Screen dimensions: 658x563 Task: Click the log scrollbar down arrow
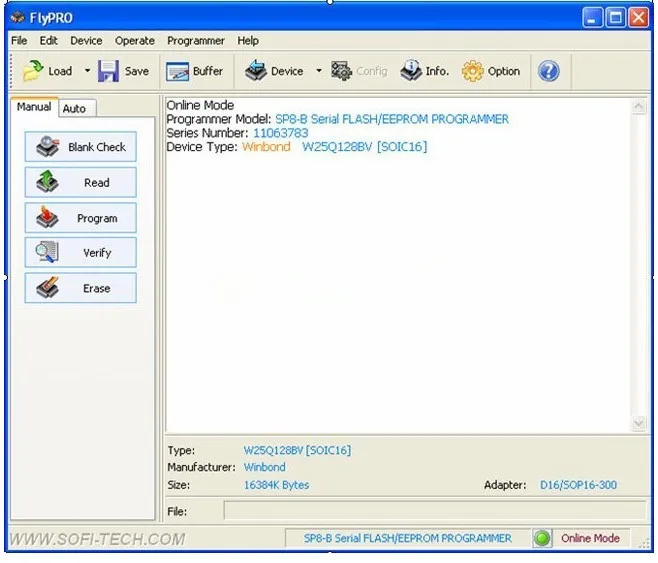pos(638,423)
